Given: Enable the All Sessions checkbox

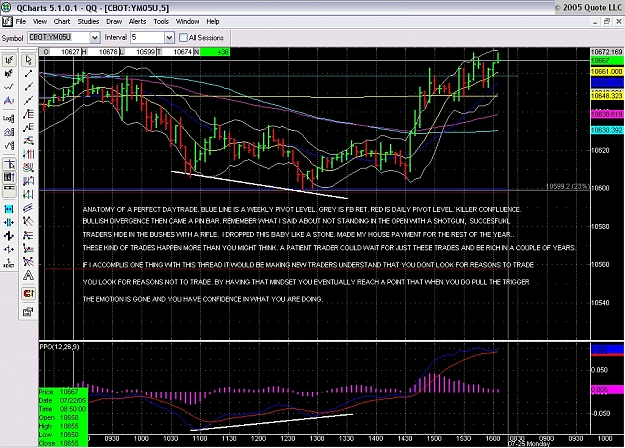Looking at the screenshot, I should (x=183, y=37).
